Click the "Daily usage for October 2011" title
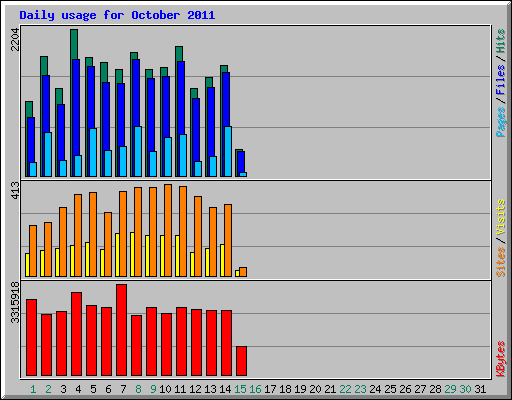This screenshot has width=512, height=400. (117, 15)
